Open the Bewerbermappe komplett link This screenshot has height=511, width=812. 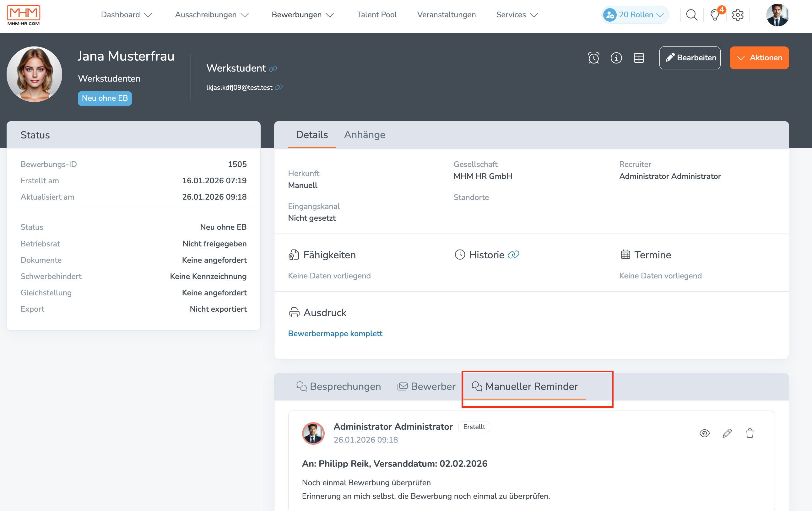coord(335,333)
